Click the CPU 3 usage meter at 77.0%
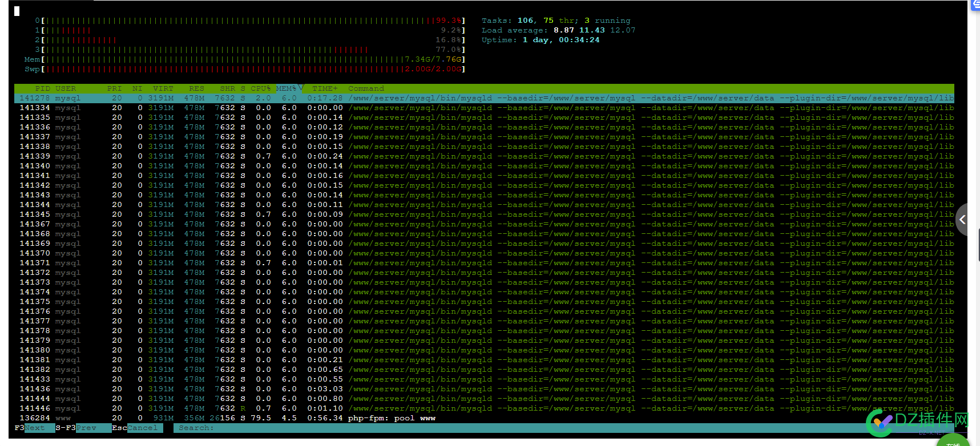 tap(250, 50)
